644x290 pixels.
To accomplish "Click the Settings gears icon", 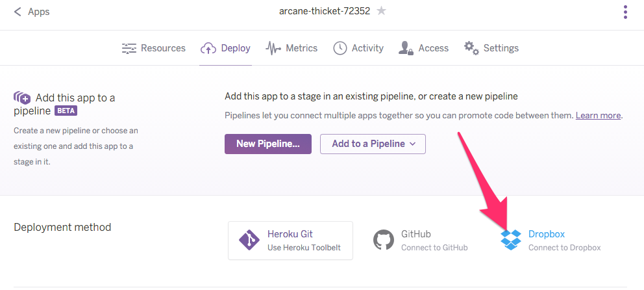I will click(x=471, y=48).
